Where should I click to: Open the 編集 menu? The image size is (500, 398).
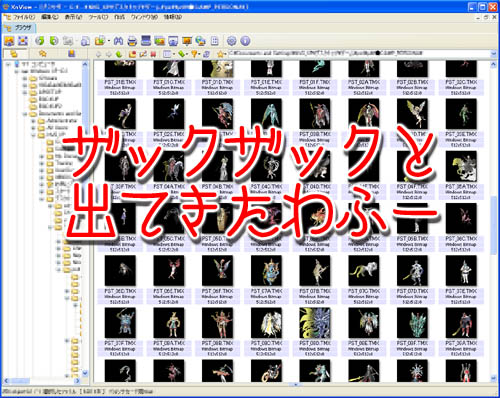pyautogui.click(x=49, y=17)
